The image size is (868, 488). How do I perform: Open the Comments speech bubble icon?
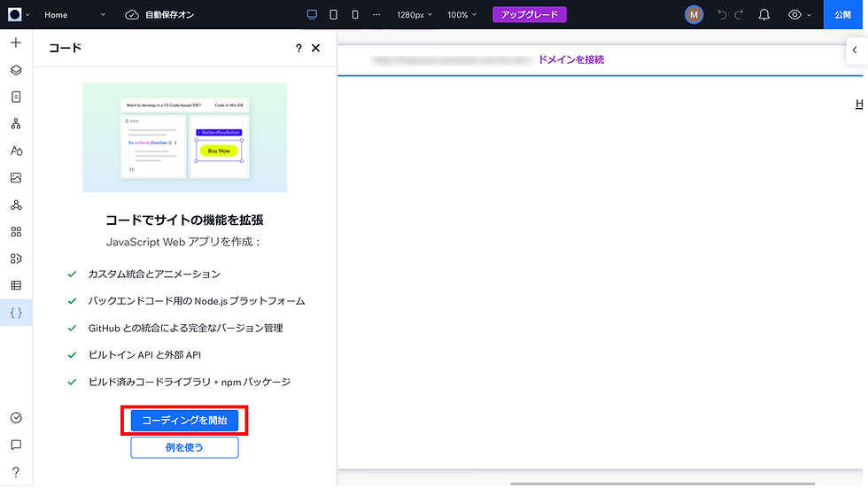pos(16,445)
